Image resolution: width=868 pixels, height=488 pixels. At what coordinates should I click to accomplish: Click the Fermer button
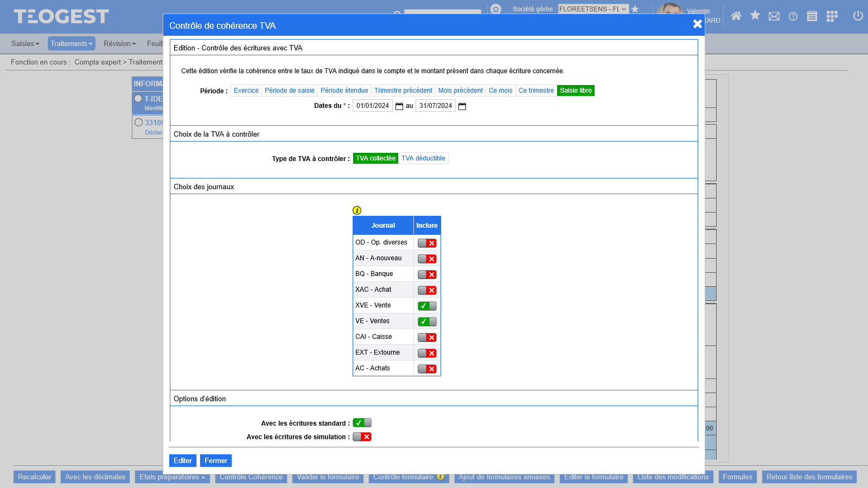coord(216,460)
